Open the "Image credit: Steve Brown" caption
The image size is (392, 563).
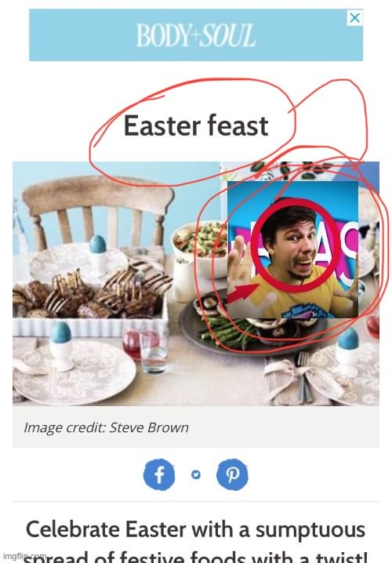click(x=107, y=427)
